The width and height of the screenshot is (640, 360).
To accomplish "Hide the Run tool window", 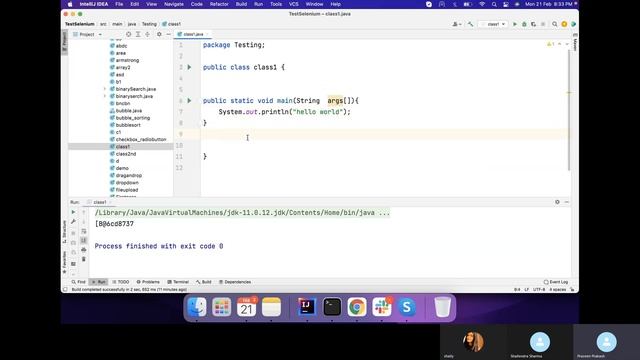I will pyautogui.click(x=567, y=202).
